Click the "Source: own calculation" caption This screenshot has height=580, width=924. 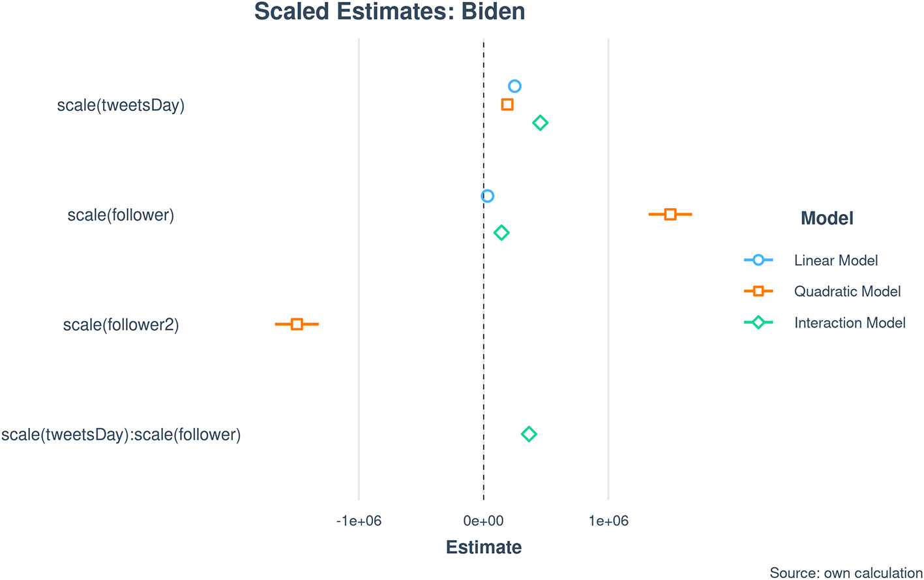coord(846,573)
